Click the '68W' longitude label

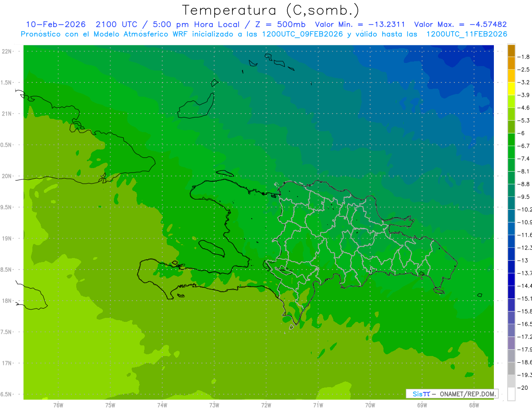[x=474, y=405]
